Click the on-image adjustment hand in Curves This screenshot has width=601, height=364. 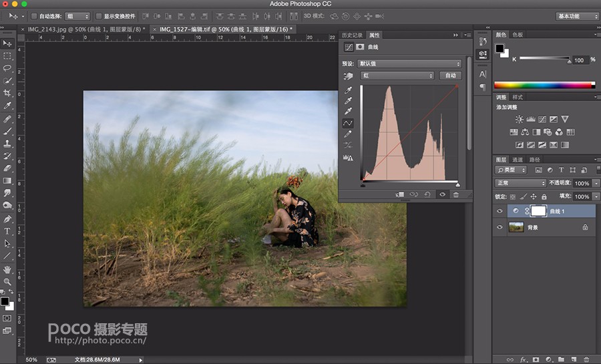point(348,76)
